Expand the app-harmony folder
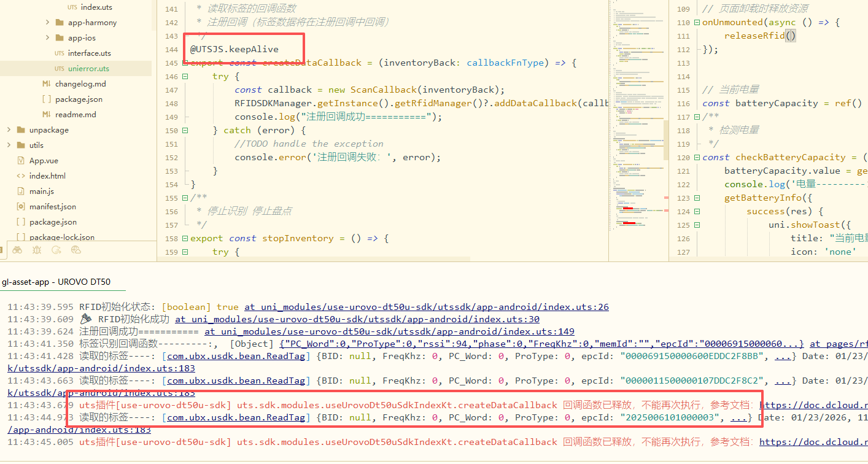 pos(48,23)
